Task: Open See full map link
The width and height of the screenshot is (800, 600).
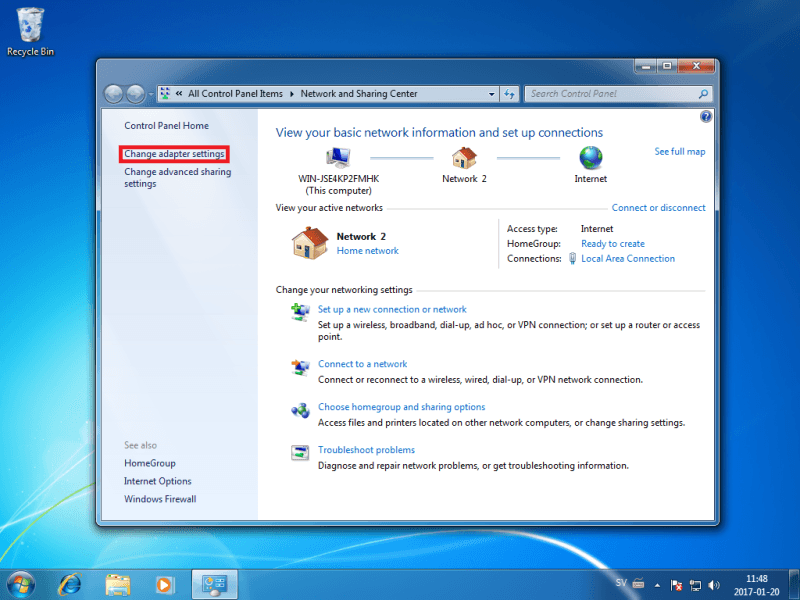Action: pyautogui.click(x=680, y=152)
